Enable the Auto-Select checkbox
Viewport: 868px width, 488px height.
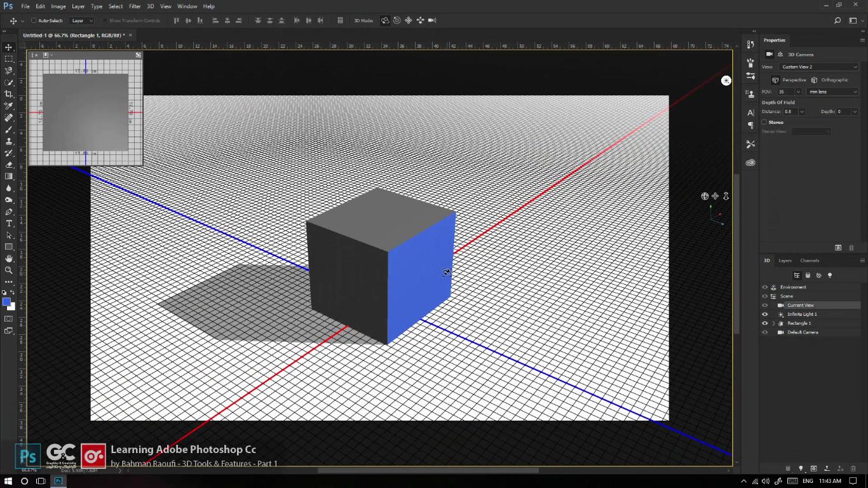coord(34,20)
